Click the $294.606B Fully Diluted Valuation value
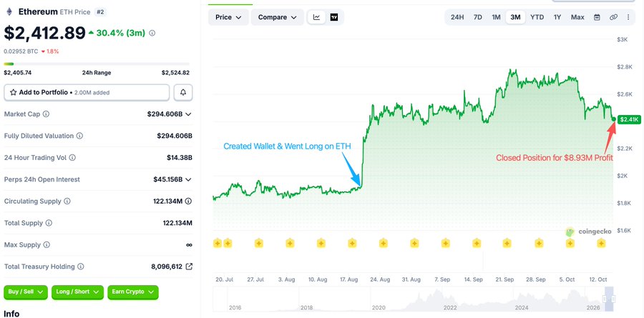Image resolution: width=644 pixels, height=318 pixels. click(x=175, y=136)
